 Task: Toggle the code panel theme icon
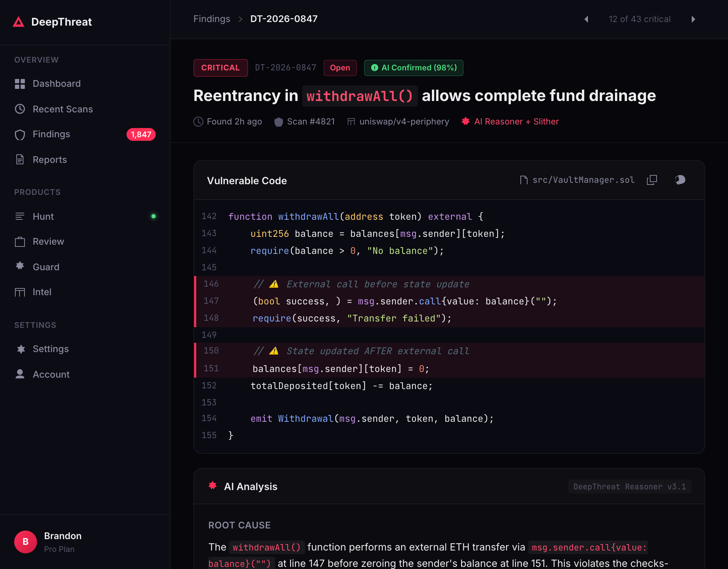680,180
